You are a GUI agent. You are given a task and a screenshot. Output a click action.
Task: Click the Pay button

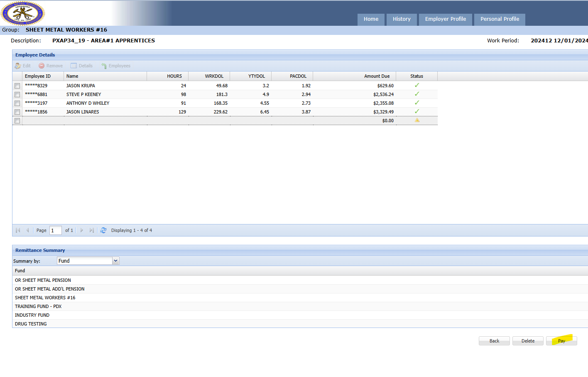pos(561,341)
